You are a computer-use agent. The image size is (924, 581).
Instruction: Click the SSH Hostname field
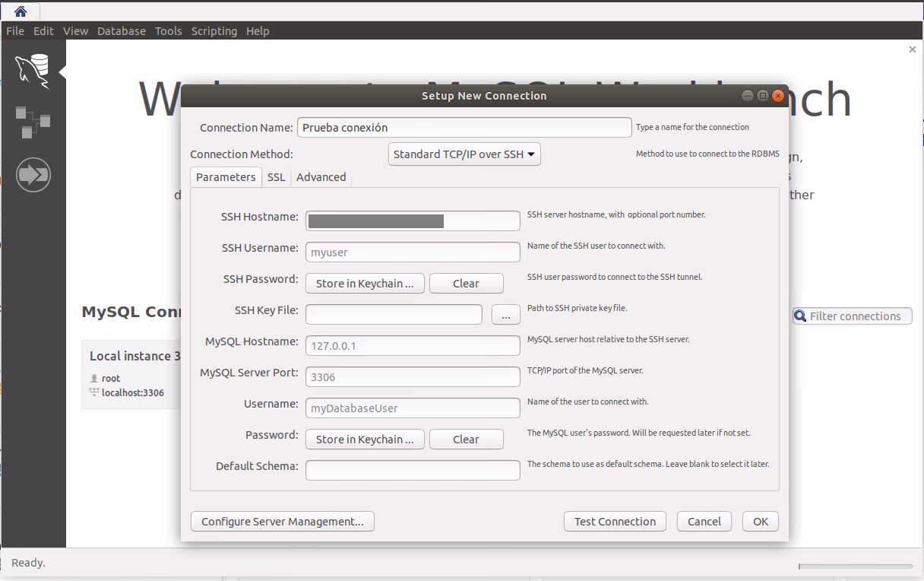click(x=413, y=221)
